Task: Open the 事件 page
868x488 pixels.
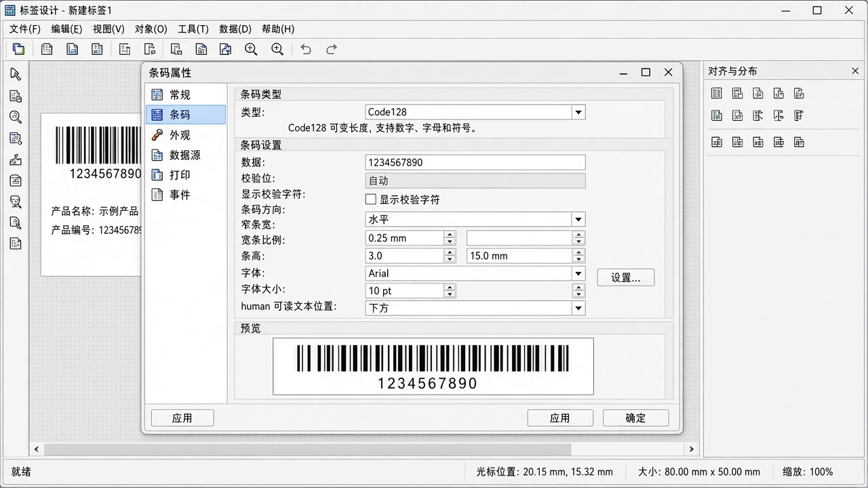Action: coord(186,195)
